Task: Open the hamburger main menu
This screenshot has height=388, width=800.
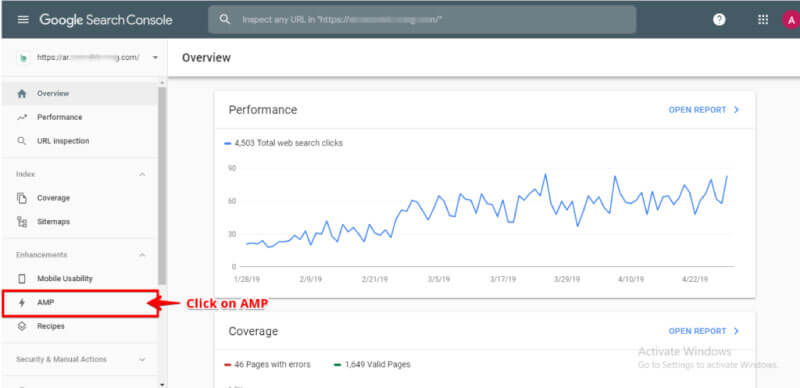Action: point(23,20)
